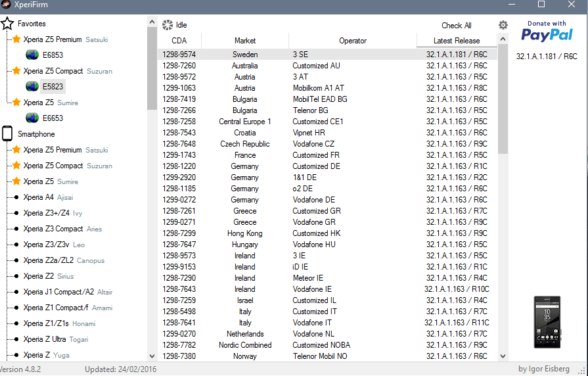Click star beside Xperia Z5 Premium under Smartphone
Image resolution: width=588 pixels, height=376 pixels.
pyautogui.click(x=16, y=149)
